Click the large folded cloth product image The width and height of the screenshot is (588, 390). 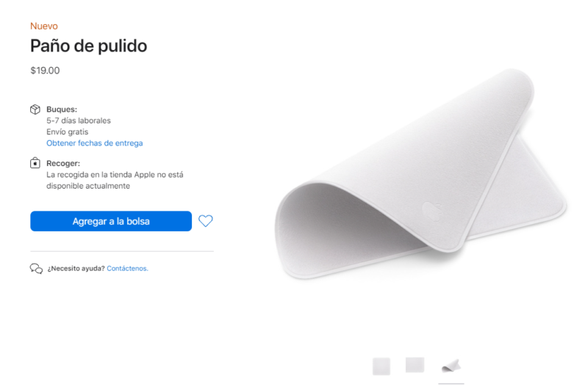(x=420, y=174)
